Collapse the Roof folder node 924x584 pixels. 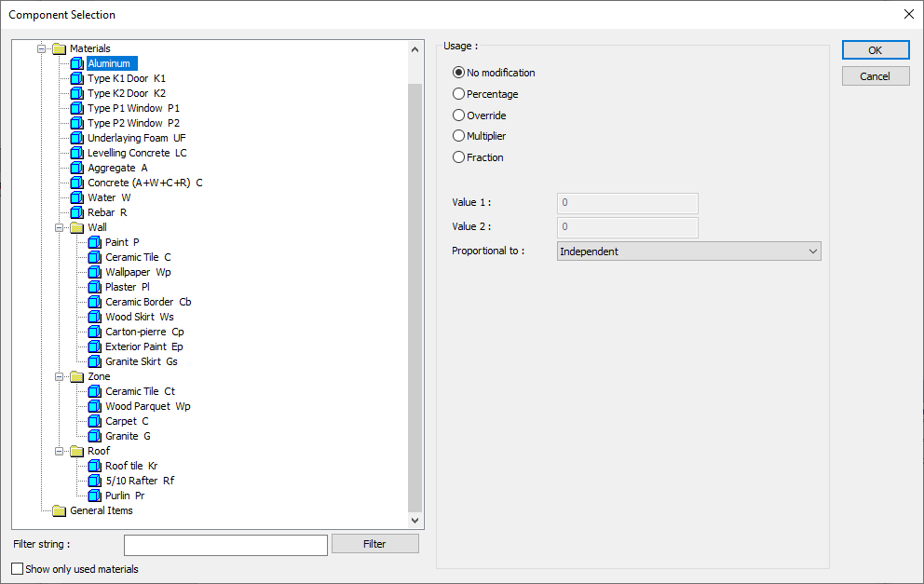click(x=60, y=451)
